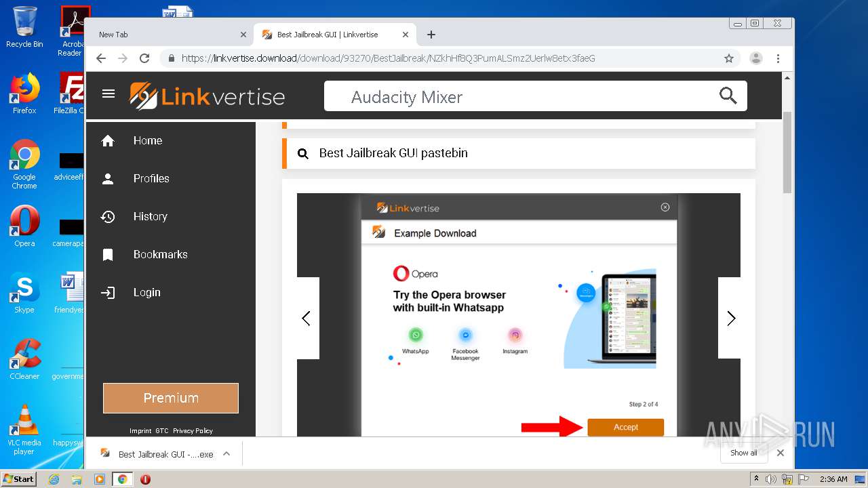Open Skype desktop shortcut
Viewport: 868px width, 488px height.
(24, 293)
